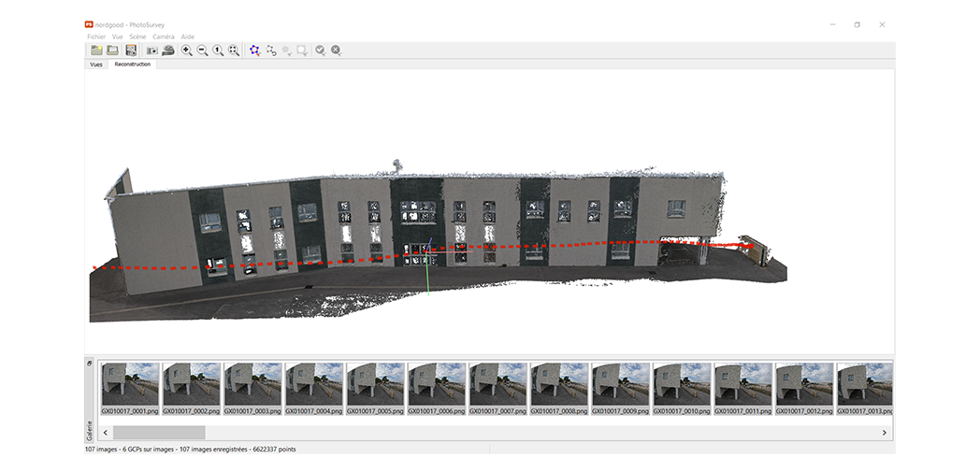This screenshot has width=980, height=472.
Task: Open the Caméra menu
Action: [163, 36]
